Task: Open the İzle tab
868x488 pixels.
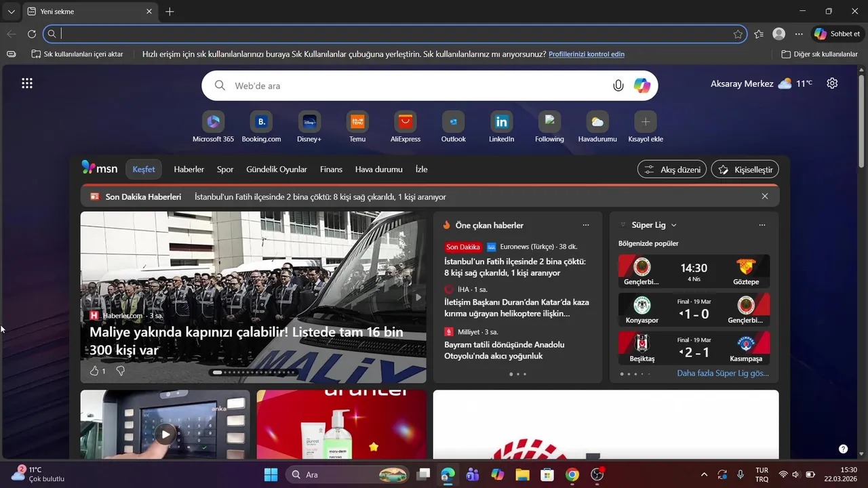Action: (x=421, y=169)
